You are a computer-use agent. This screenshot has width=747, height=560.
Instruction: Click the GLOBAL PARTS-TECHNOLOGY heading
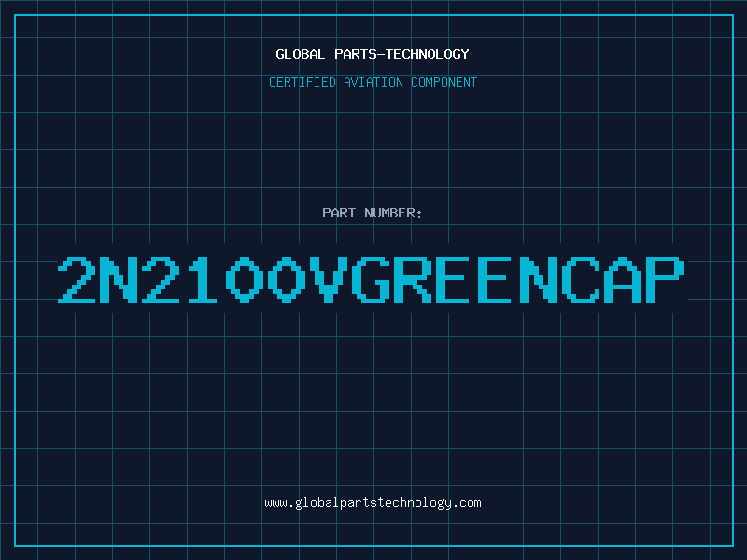[x=373, y=54]
